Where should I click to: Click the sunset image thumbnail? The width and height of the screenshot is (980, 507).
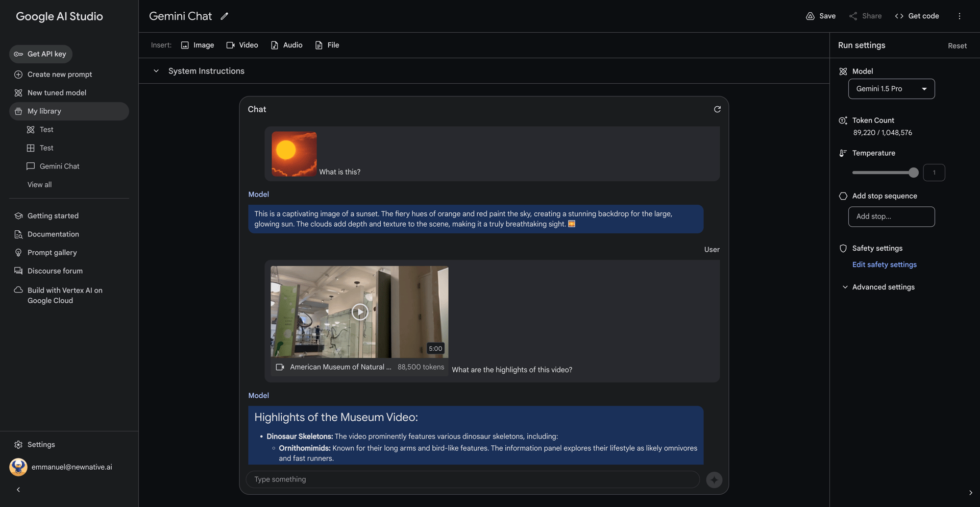(x=294, y=154)
